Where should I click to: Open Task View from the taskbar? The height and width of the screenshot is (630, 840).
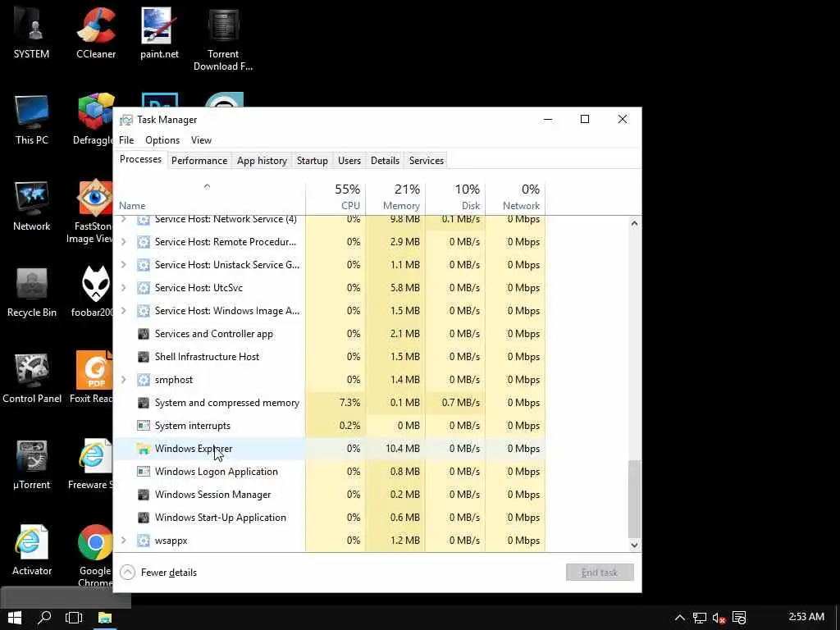pos(74,618)
